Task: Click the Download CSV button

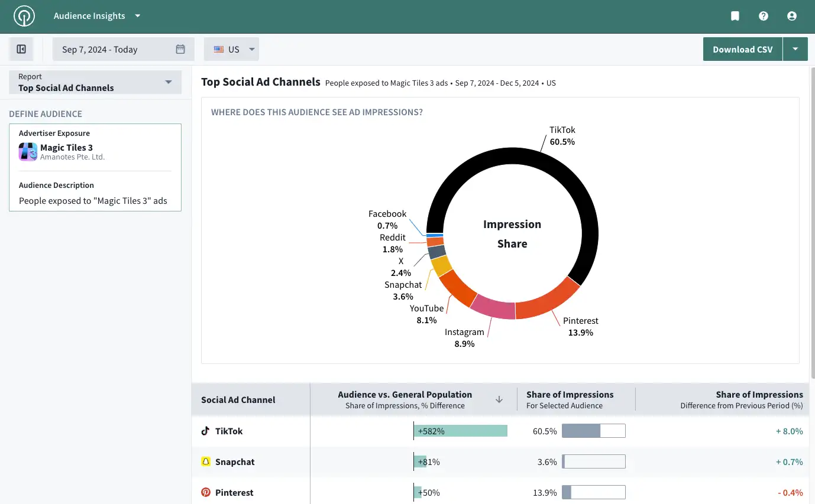Action: click(743, 49)
